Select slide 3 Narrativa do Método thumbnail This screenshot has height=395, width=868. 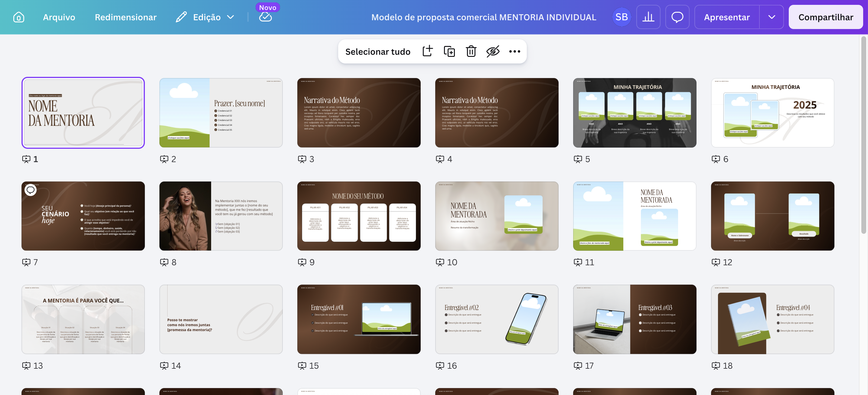[359, 113]
